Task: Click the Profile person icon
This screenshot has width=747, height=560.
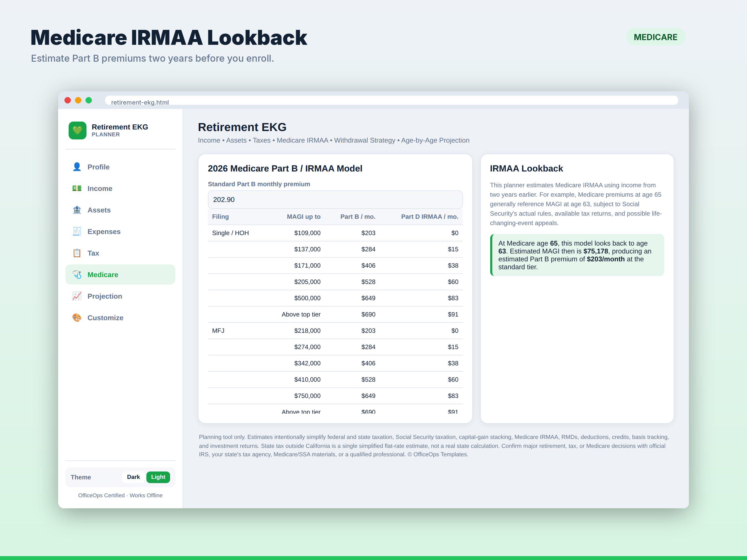Action: [x=77, y=167]
